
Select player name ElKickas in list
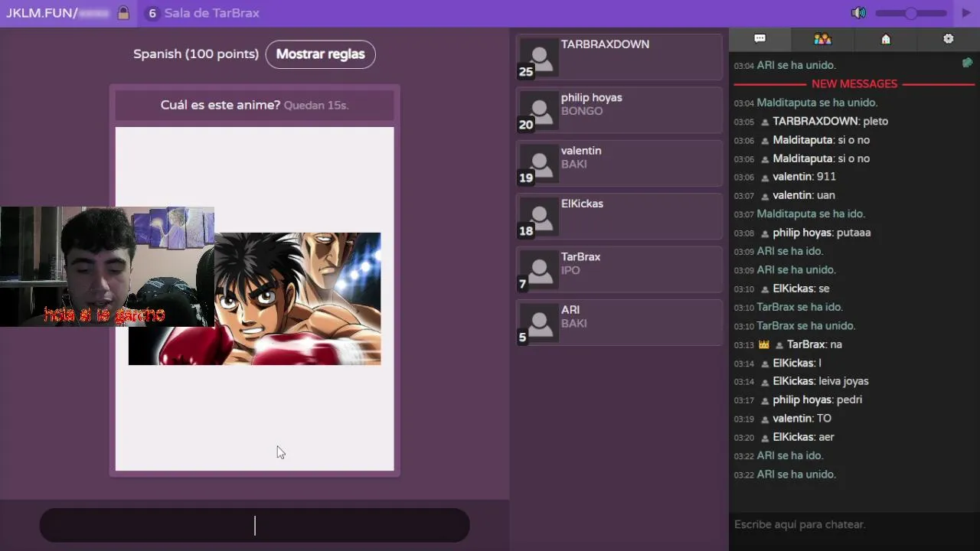coord(582,204)
